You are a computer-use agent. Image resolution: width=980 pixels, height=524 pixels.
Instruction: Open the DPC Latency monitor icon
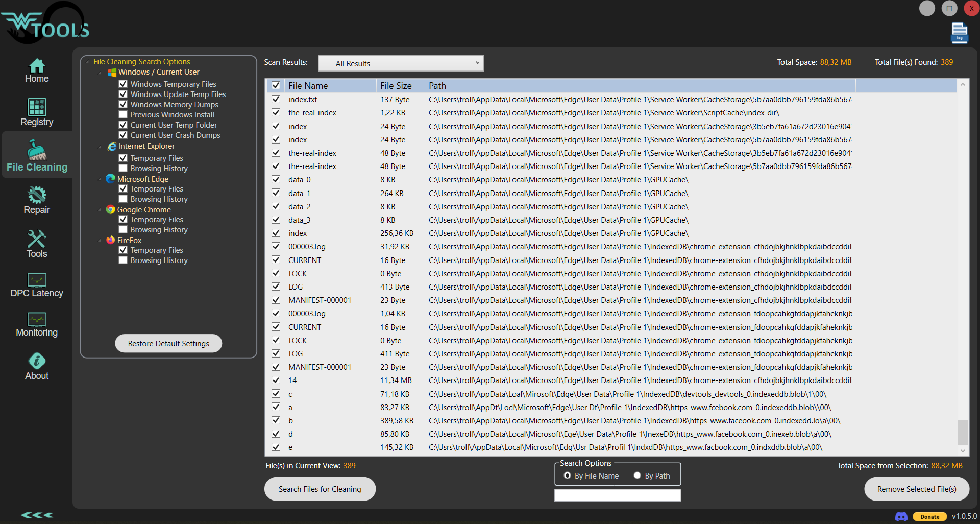[x=37, y=280]
